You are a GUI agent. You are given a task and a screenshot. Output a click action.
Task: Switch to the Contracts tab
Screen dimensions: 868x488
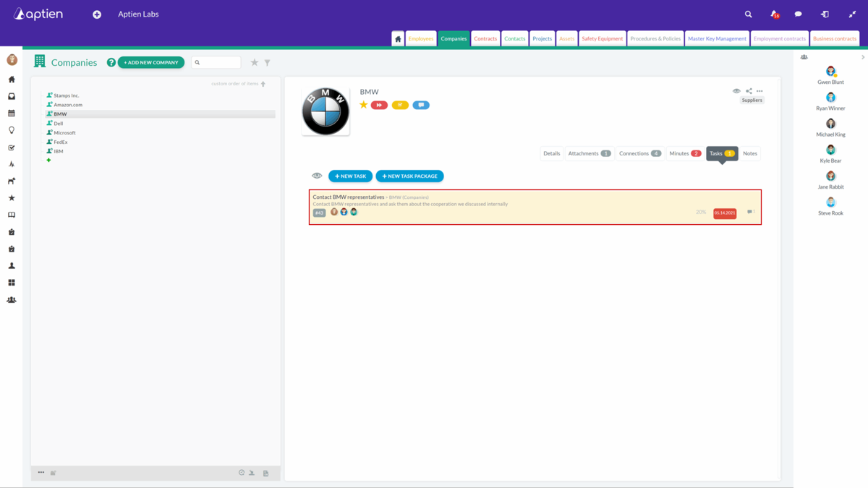(485, 39)
